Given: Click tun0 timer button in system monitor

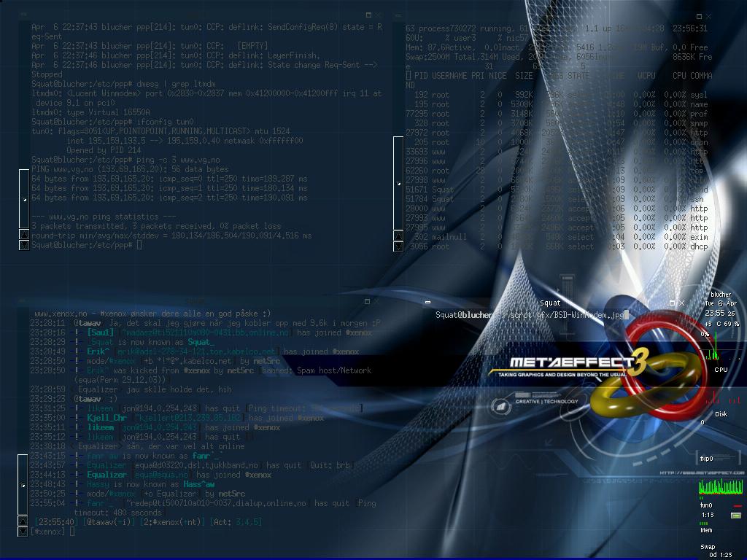Looking at the screenshot, I should pyautogui.click(x=736, y=516).
